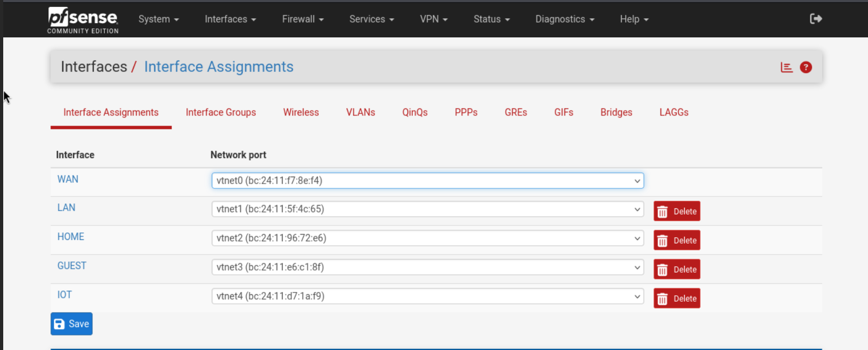Switch to the GIFs tab

564,113
